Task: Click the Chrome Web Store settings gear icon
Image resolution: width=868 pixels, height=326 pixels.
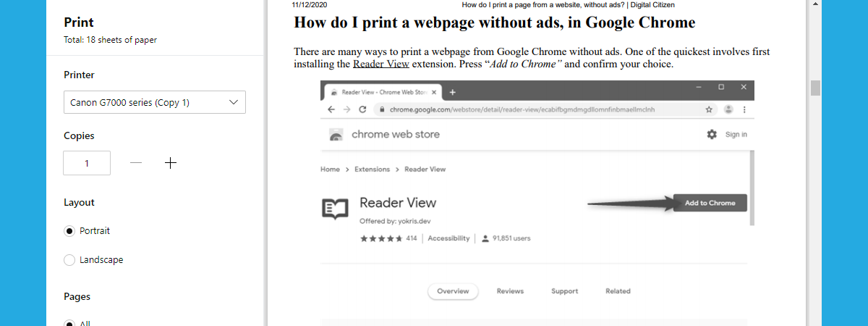Action: tap(712, 134)
